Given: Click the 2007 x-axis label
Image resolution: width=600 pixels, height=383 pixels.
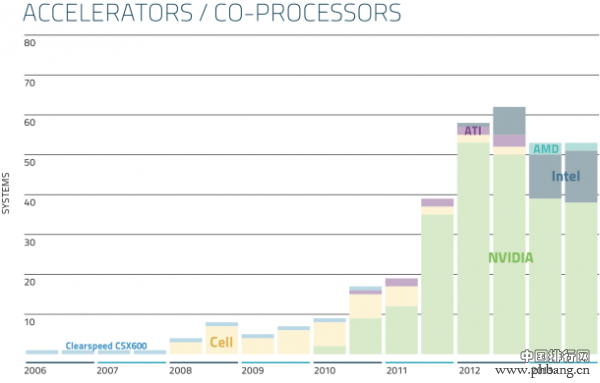Looking at the screenshot, I should tap(108, 370).
